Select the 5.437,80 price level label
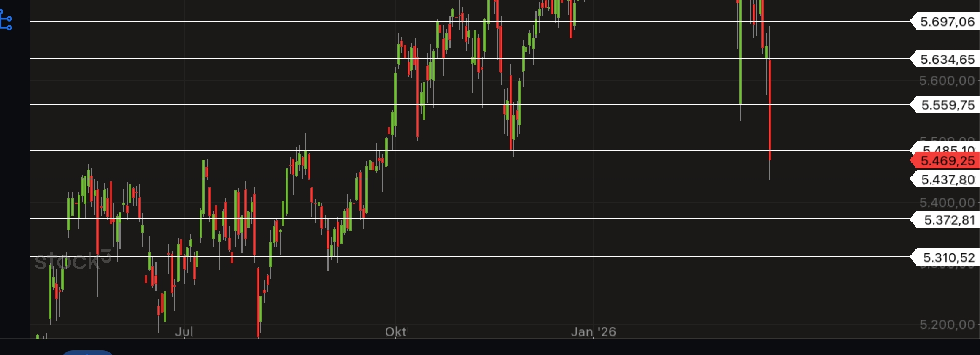The image size is (980, 355). 945,179
